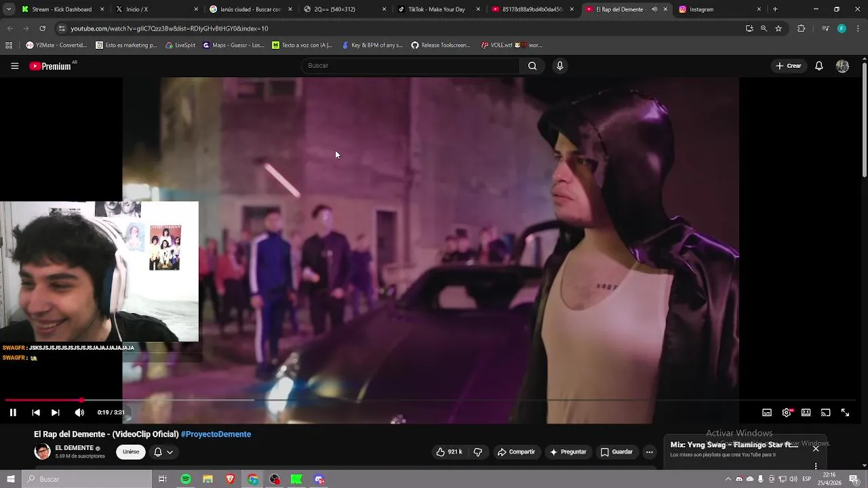Show hidden system tray icons chevron
868x488 pixels.
(728, 479)
